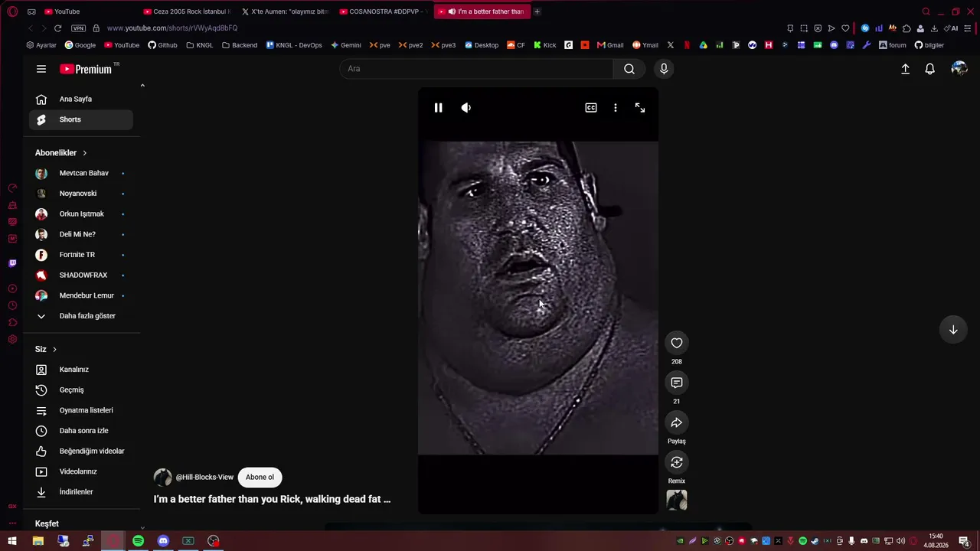This screenshot has width=980, height=551.
Task: Open Beğendiğim videolar
Action: [x=81, y=452]
